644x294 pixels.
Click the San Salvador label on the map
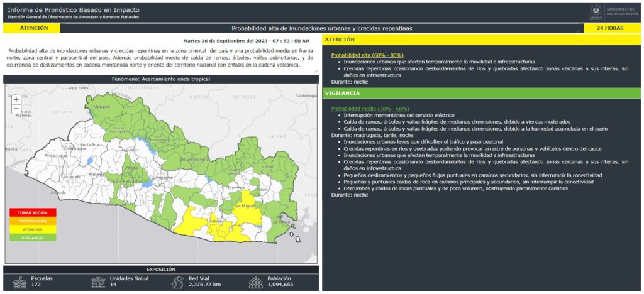pyautogui.click(x=126, y=182)
